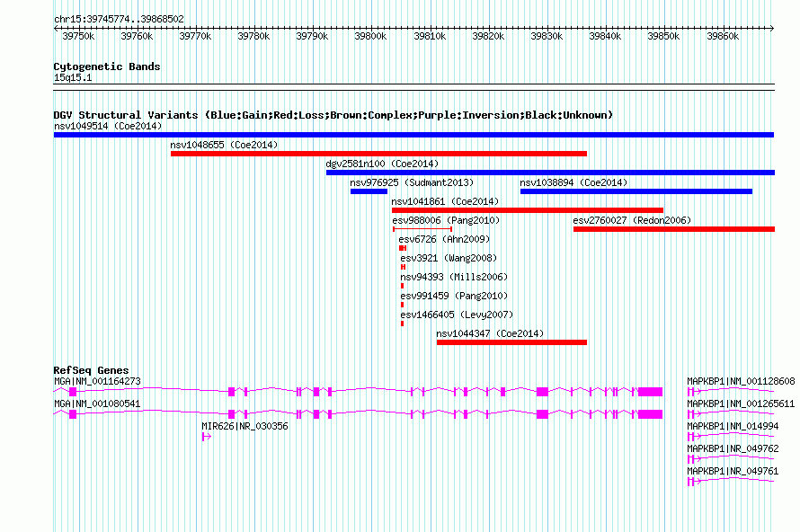Click the DGV Structural Variants track title
This screenshot has width=800, height=532.
coord(333,115)
